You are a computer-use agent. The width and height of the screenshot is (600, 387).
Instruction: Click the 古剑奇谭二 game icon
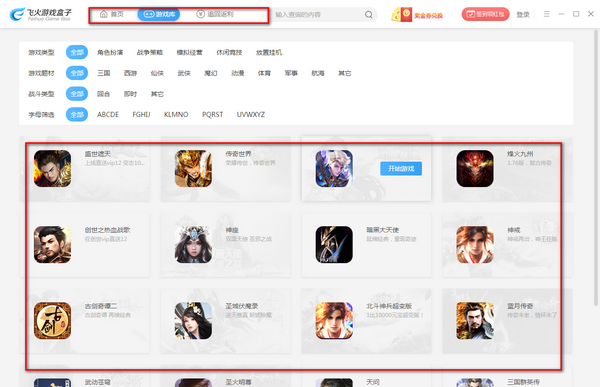[52, 321]
